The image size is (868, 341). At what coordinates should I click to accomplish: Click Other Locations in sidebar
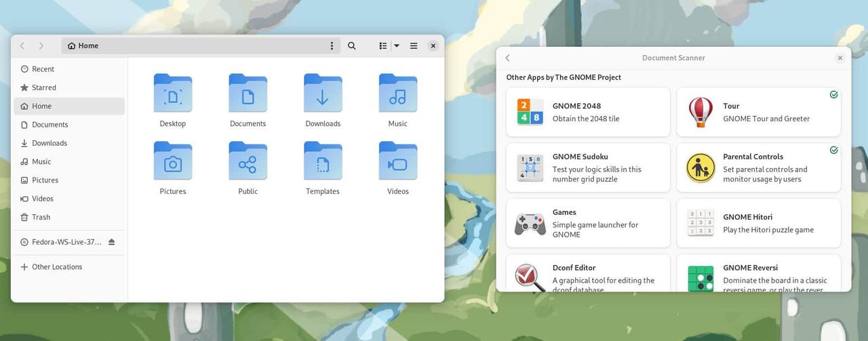57,267
